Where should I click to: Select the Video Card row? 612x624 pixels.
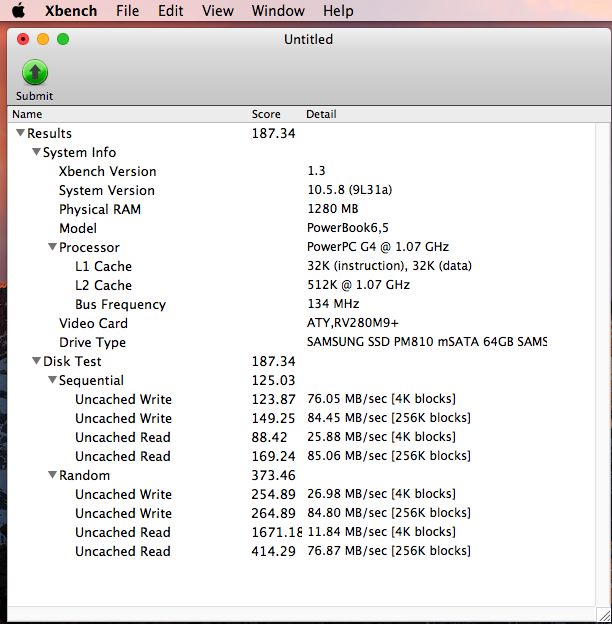click(x=301, y=323)
